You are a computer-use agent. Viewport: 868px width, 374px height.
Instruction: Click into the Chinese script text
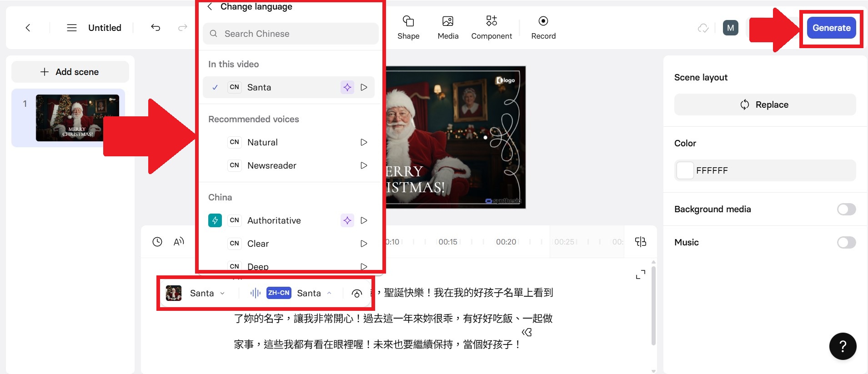point(393,319)
